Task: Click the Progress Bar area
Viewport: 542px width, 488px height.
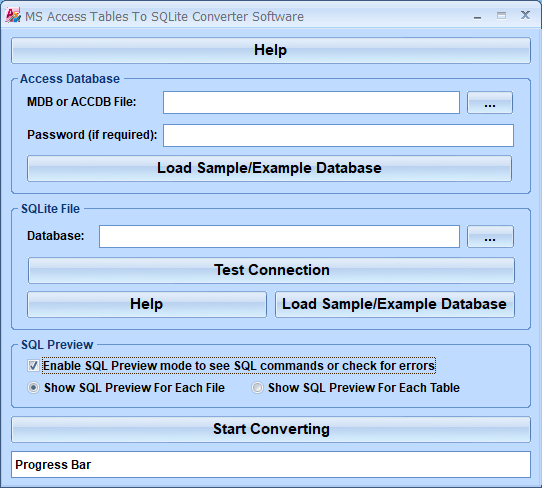Action: point(271,465)
